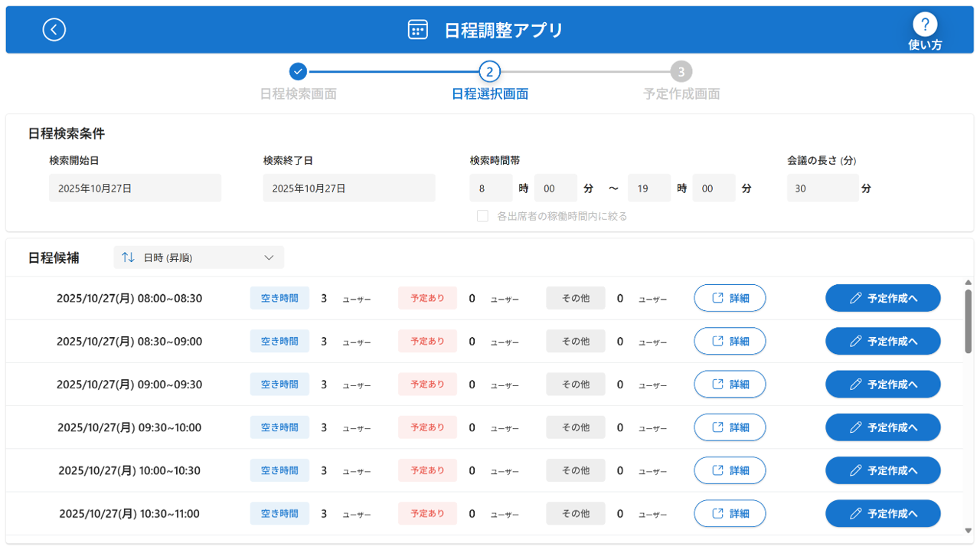
Task: Click the 会議の長さ minutes field
Action: point(822,188)
